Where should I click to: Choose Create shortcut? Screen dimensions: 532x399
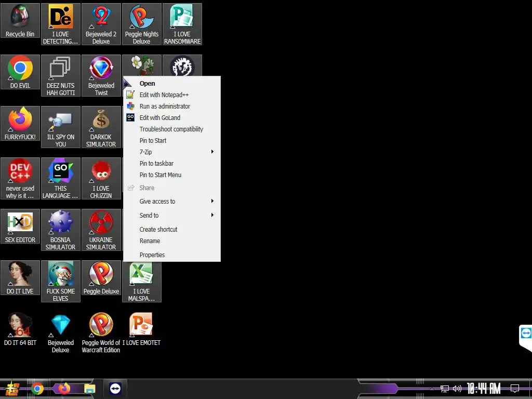(x=172, y=229)
